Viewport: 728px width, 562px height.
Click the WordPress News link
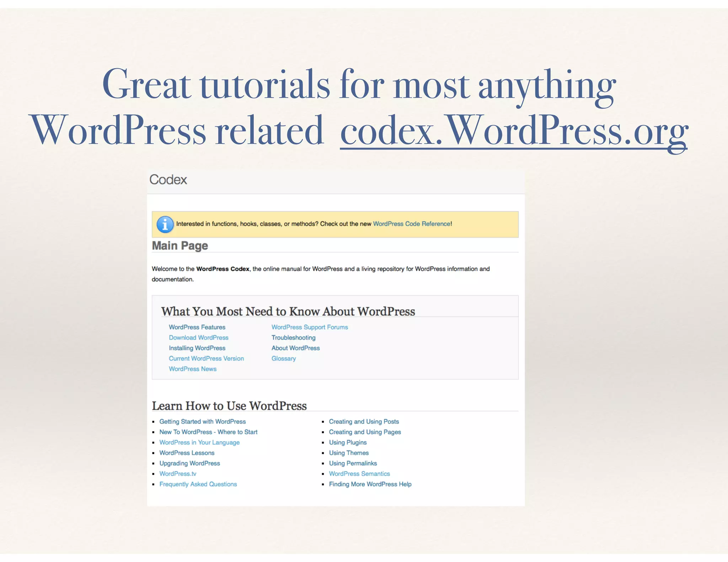tap(192, 369)
